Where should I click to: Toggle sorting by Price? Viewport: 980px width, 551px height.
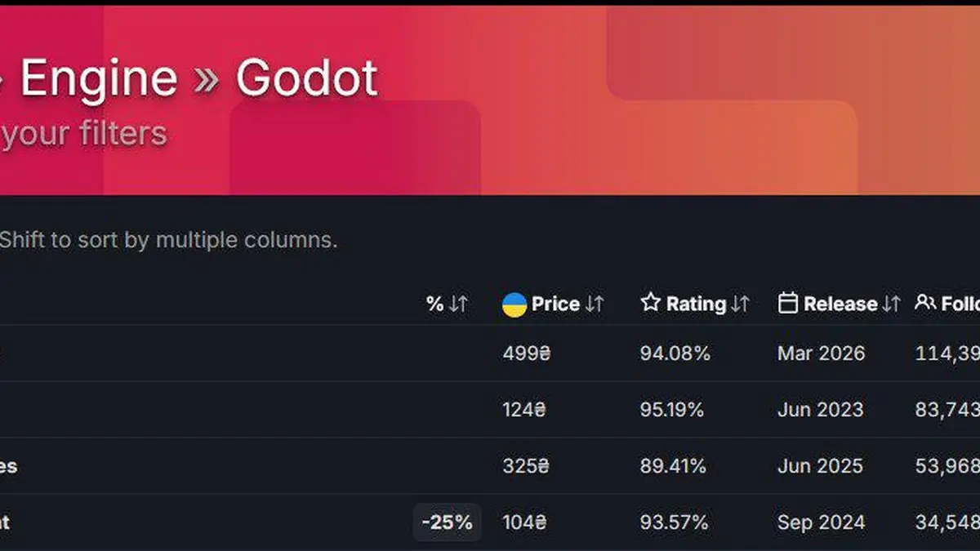point(556,304)
